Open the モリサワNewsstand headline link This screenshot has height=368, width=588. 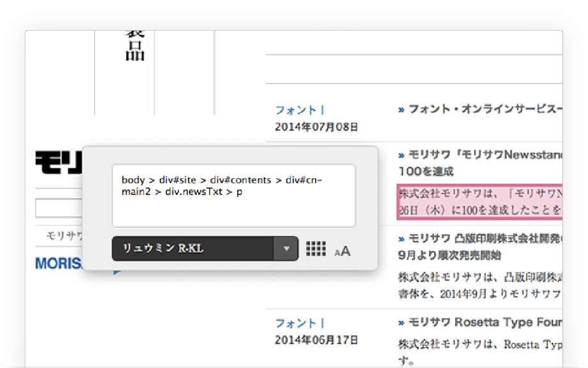[x=481, y=155]
